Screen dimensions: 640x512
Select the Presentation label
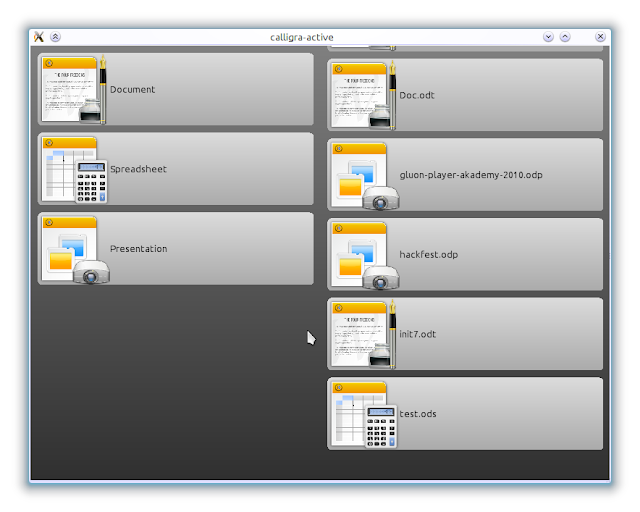(x=138, y=249)
